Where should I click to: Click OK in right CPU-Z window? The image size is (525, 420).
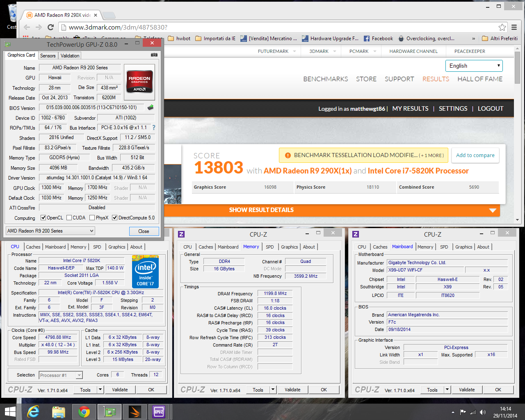[498, 390]
